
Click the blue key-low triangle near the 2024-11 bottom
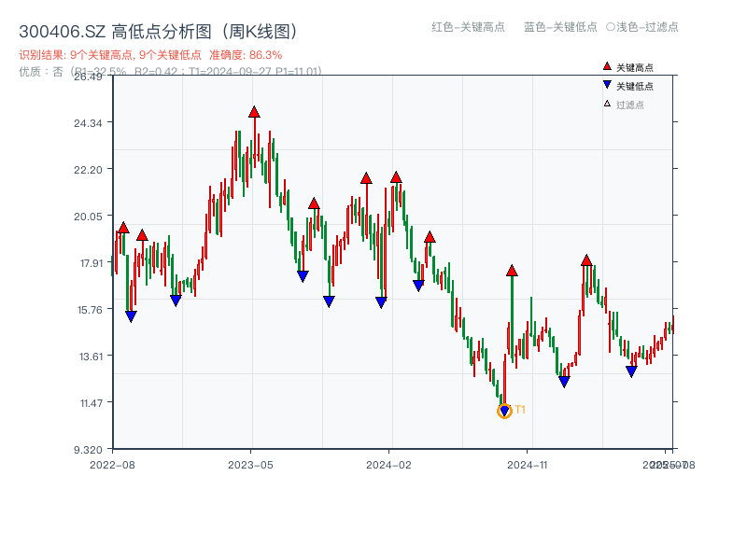(x=563, y=381)
